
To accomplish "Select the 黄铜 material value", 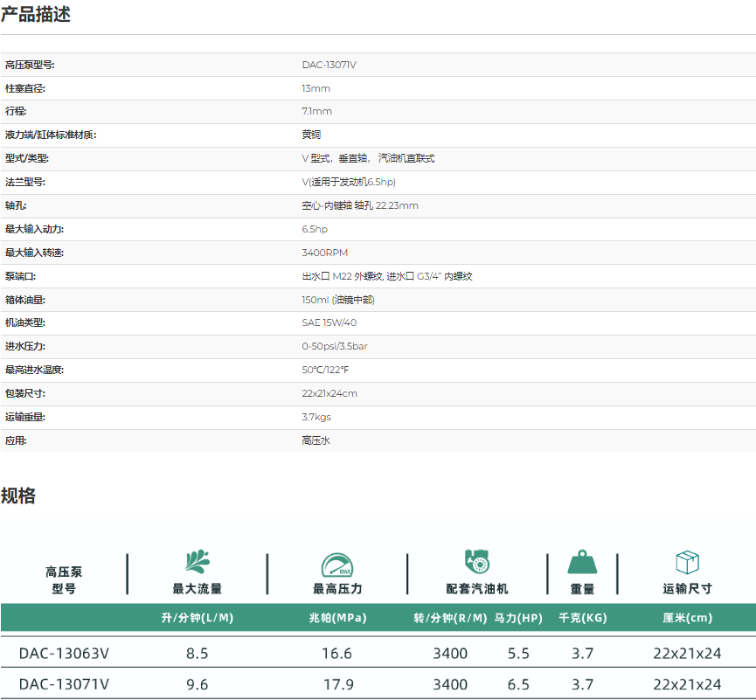I will coord(311,135).
